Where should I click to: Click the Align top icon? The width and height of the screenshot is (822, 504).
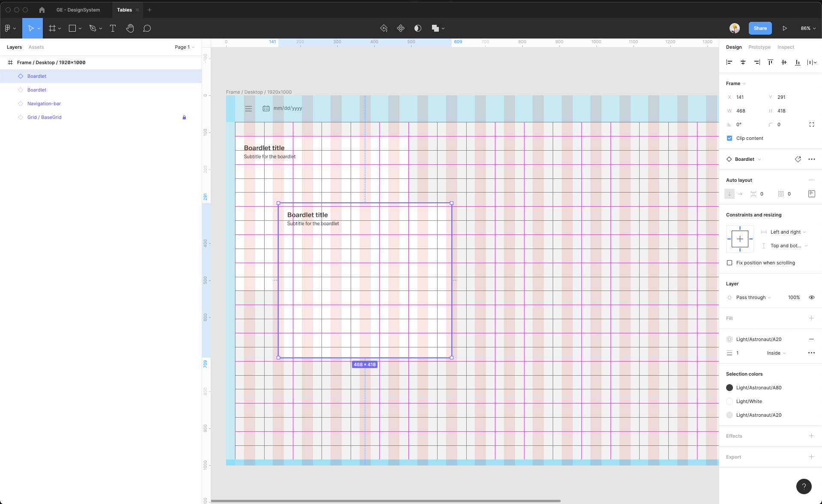[x=770, y=62]
